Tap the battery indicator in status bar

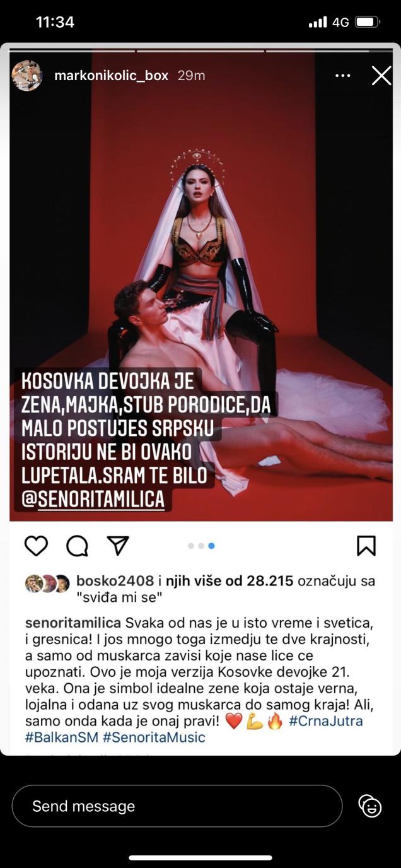tap(368, 22)
